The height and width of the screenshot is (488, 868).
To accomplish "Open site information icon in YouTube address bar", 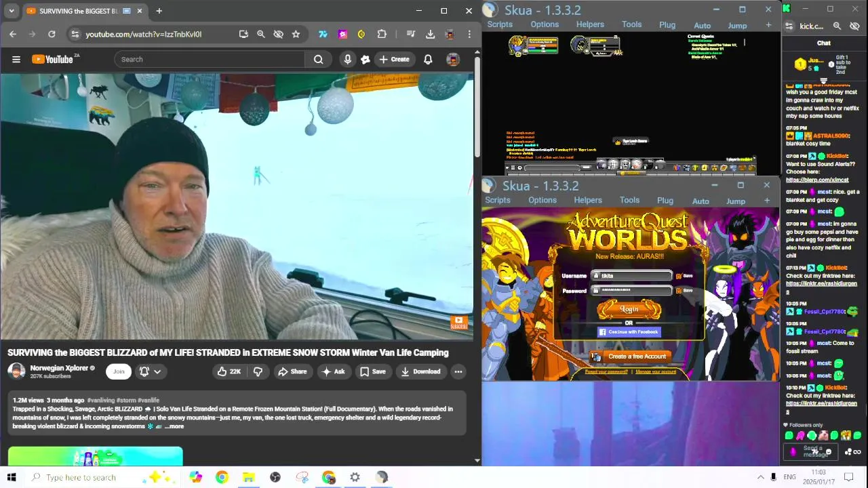I will (x=75, y=34).
